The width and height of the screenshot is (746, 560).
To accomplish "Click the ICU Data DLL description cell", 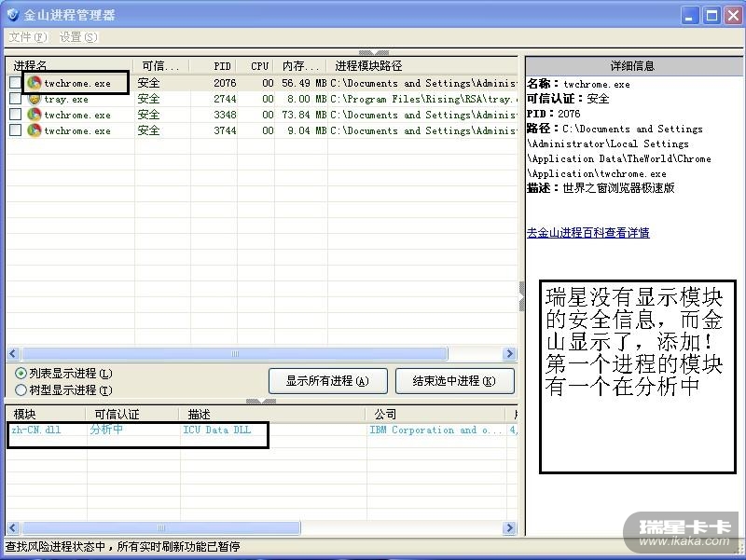I will click(217, 430).
